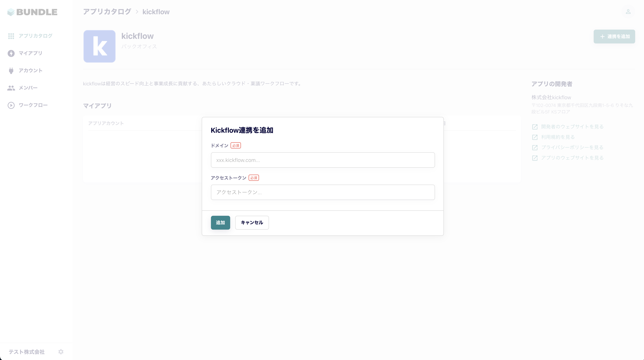644x360 pixels.
Task: Click the メンバー people icon
Action: [11, 88]
